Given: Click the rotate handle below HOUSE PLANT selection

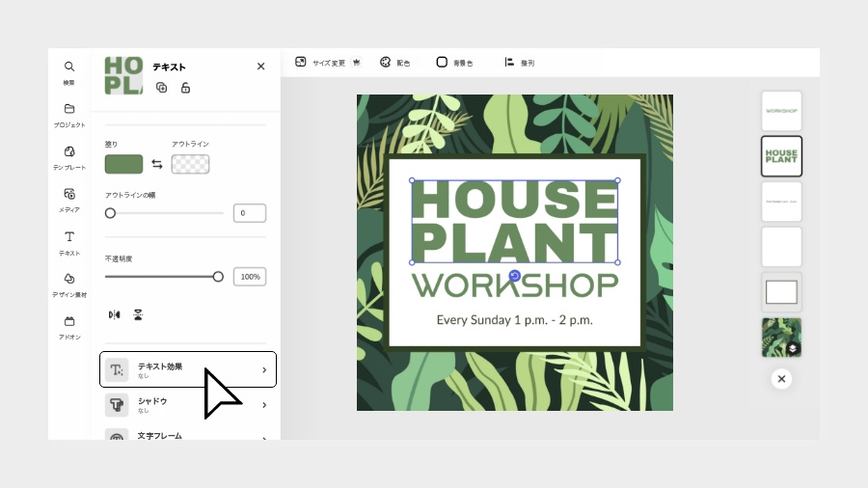Looking at the screenshot, I should tap(515, 276).
